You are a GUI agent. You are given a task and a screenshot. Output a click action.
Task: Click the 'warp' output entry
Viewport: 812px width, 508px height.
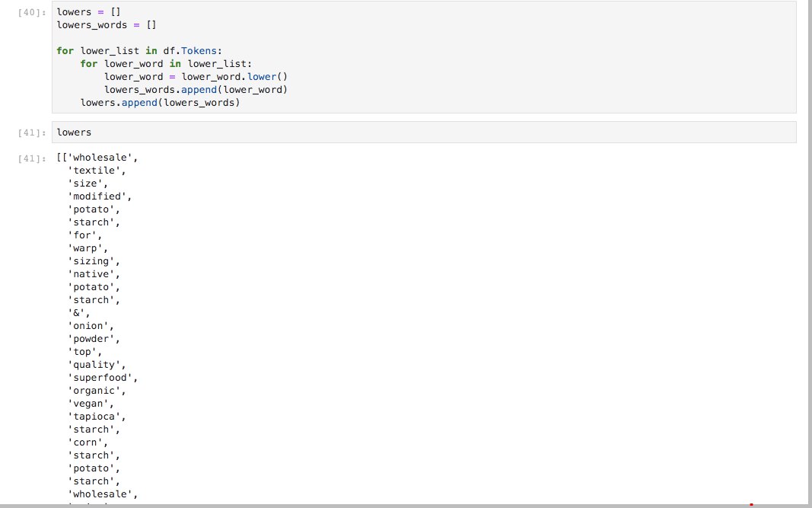tap(88, 248)
